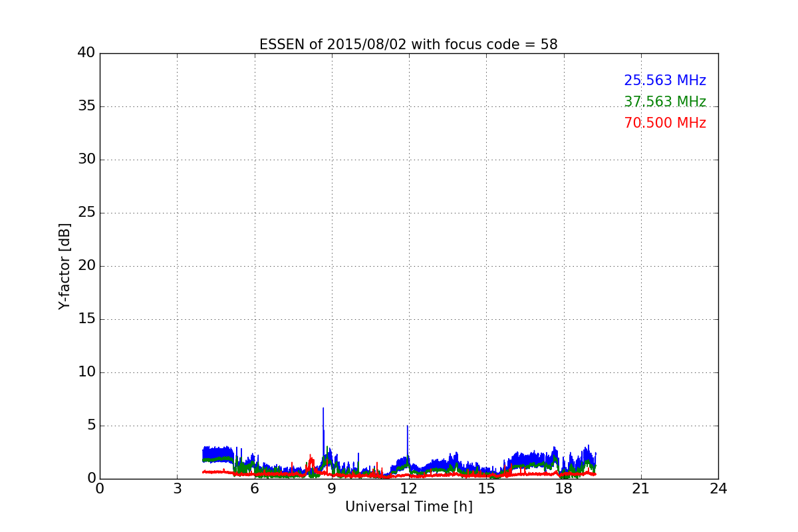The height and width of the screenshot is (532, 798).
Task: Click the x-axis tick label 12
Action: tap(408, 489)
